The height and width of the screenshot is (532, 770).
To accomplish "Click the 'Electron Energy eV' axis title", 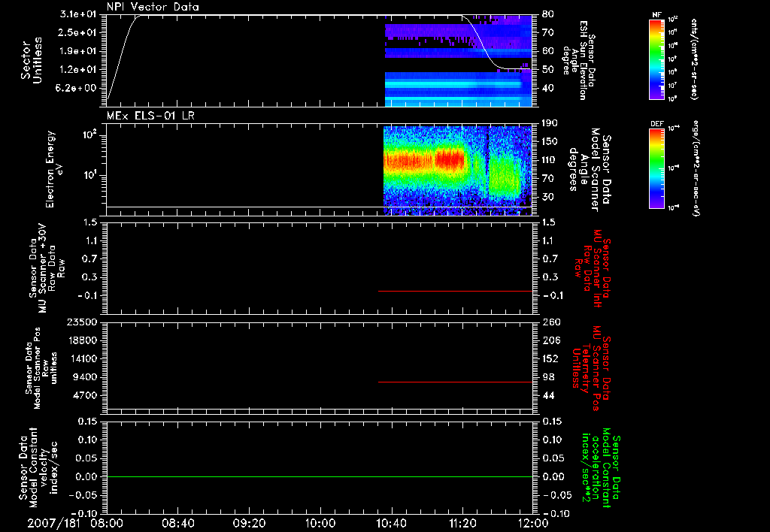I will pos(54,169).
